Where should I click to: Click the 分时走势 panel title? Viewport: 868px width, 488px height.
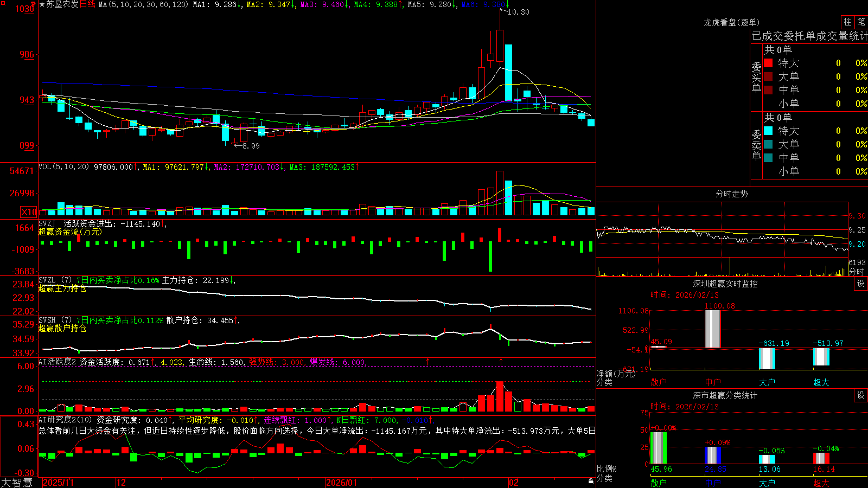(731, 194)
